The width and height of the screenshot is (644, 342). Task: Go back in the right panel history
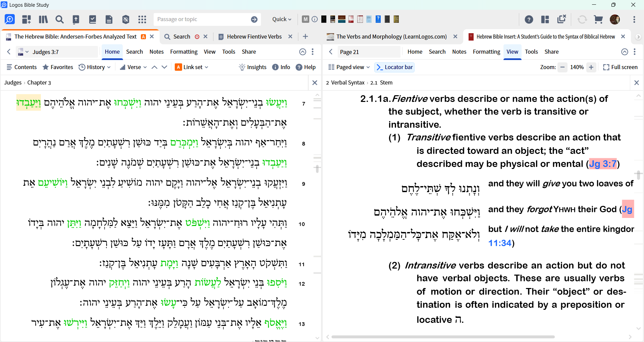pyautogui.click(x=331, y=52)
